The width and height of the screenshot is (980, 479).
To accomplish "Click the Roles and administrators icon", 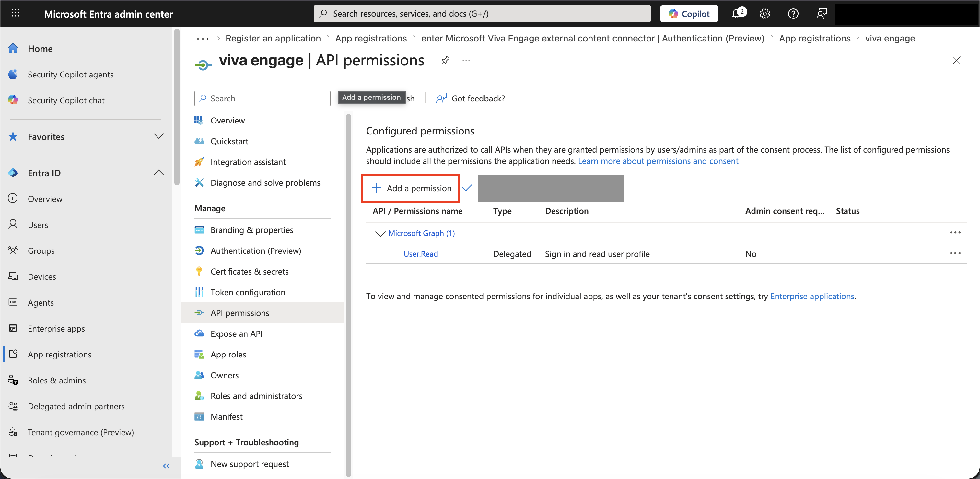I will [199, 396].
